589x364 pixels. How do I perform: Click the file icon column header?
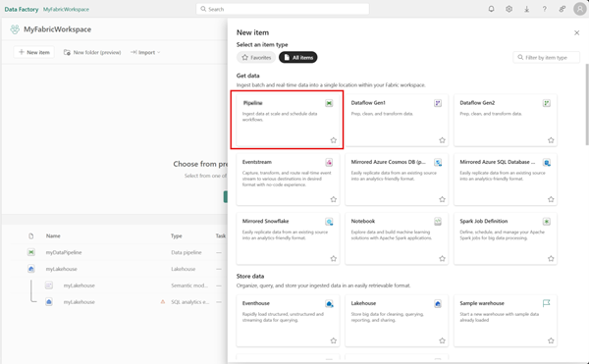31,235
